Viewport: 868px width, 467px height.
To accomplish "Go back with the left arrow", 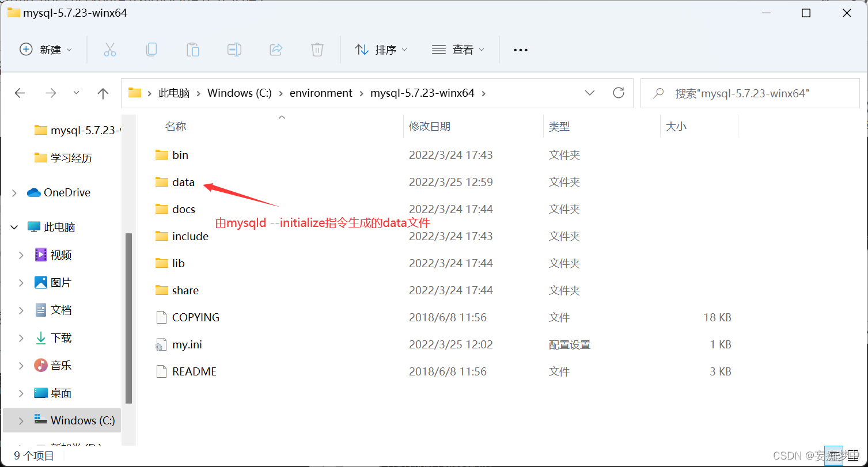I will (x=20, y=93).
